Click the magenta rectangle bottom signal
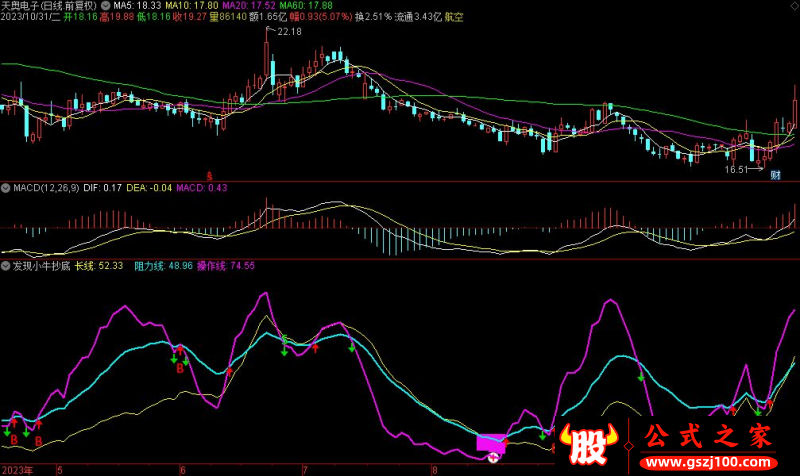Image resolution: width=800 pixels, height=476 pixels. [491, 441]
